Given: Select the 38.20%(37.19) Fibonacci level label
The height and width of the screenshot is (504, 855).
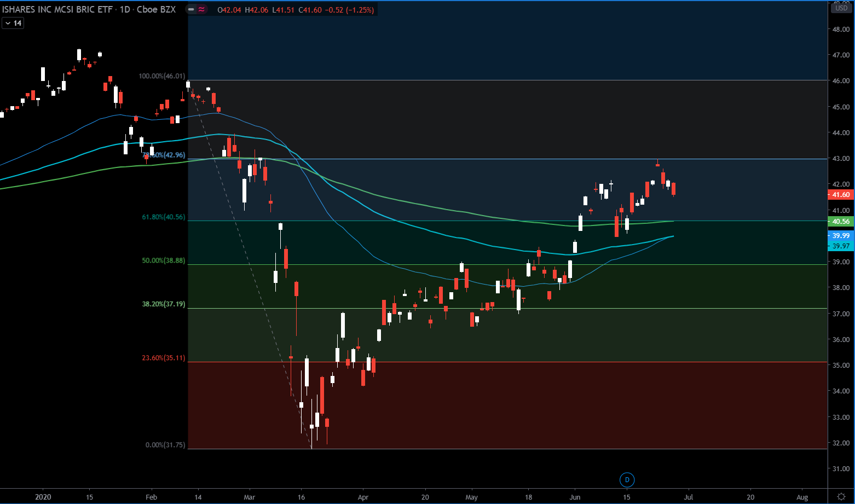Looking at the screenshot, I should 164,304.
